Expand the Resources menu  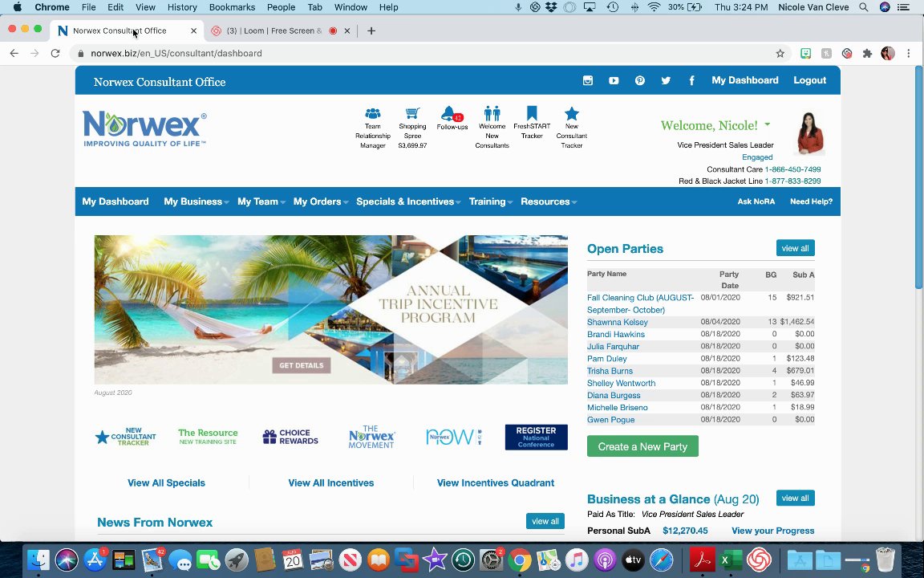548,201
